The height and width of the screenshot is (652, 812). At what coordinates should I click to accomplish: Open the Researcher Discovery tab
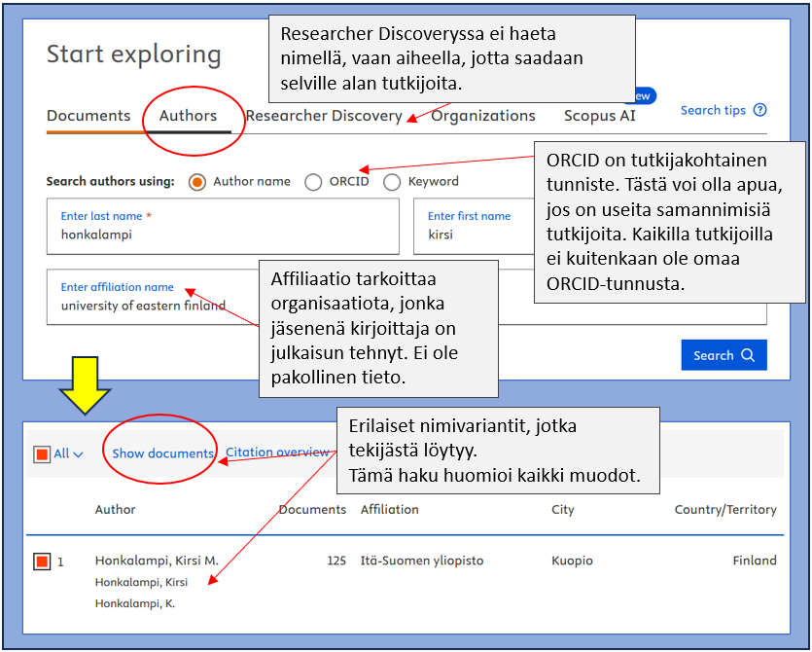[324, 116]
